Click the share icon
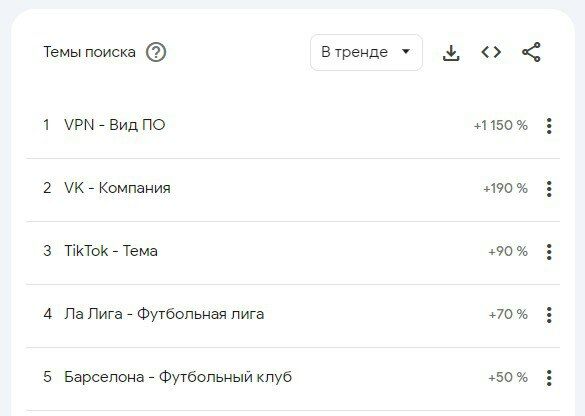 [x=531, y=52]
